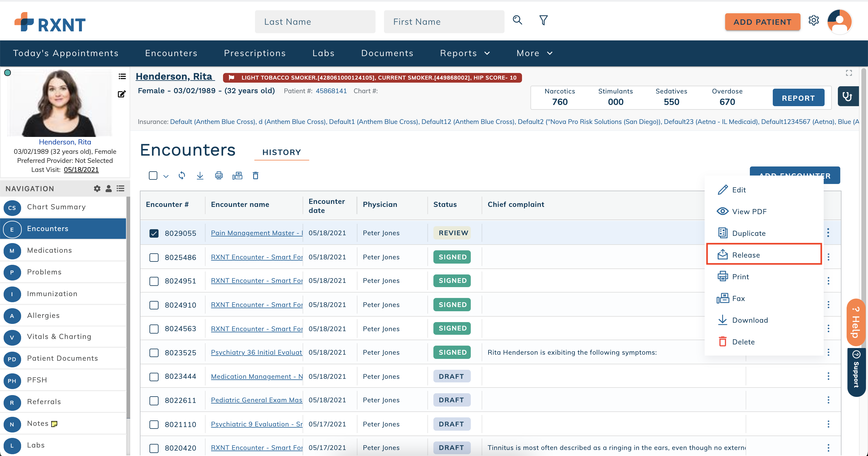868x456 pixels.
Task: Check encounter 8024563 checkbox
Action: coord(154,329)
